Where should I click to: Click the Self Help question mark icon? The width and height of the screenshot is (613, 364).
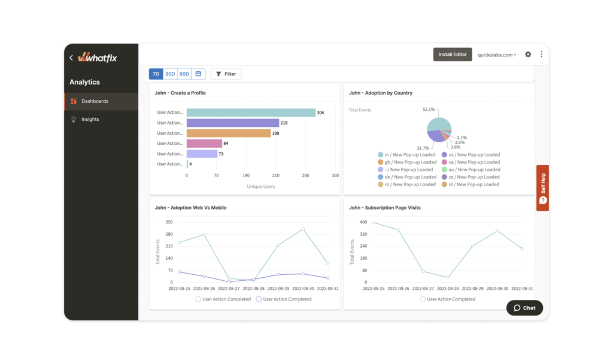click(543, 201)
